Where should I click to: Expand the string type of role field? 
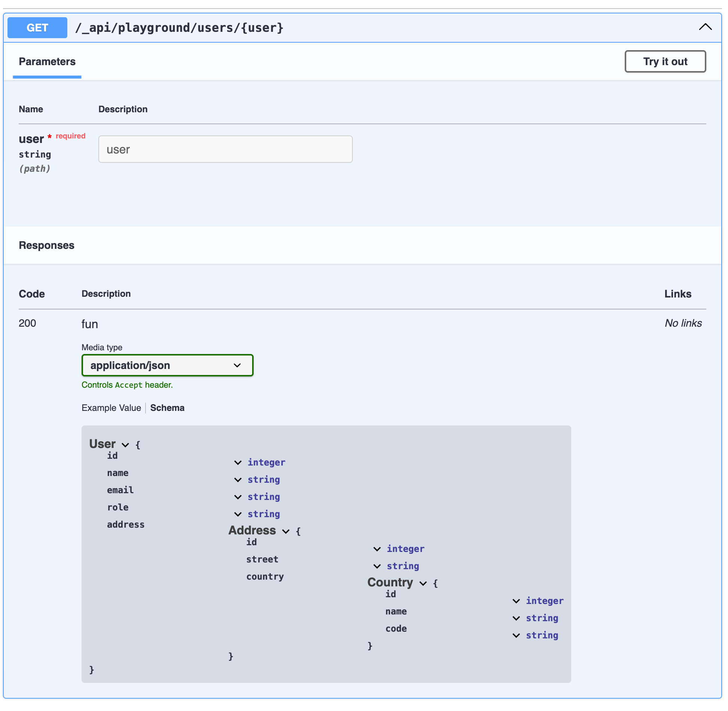point(238,514)
